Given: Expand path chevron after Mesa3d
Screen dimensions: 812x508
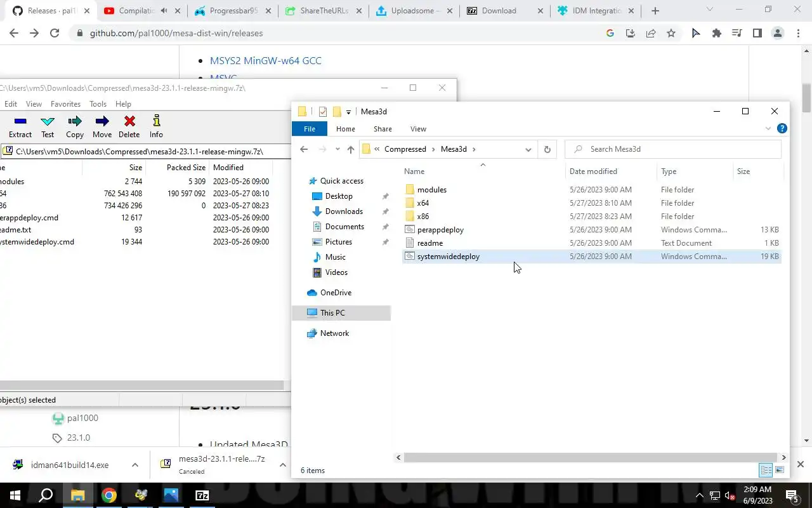Looking at the screenshot, I should (x=474, y=149).
